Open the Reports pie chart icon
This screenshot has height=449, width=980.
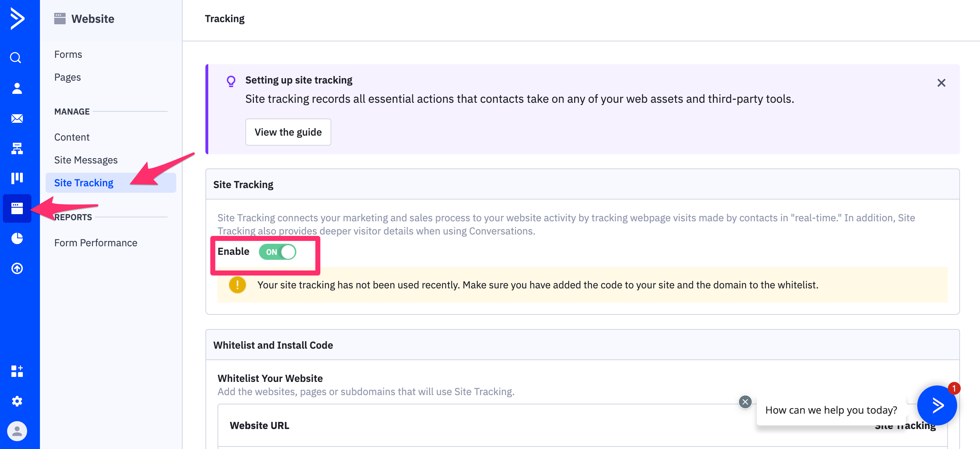17,238
